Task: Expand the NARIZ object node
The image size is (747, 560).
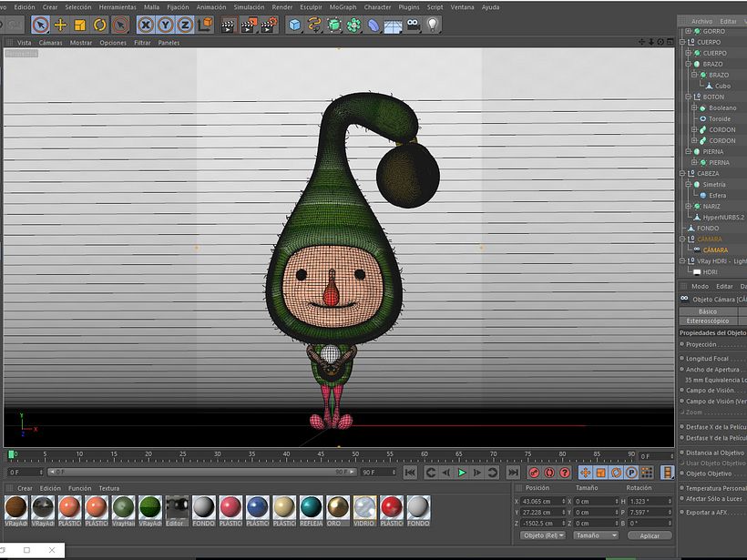Action: [x=688, y=206]
